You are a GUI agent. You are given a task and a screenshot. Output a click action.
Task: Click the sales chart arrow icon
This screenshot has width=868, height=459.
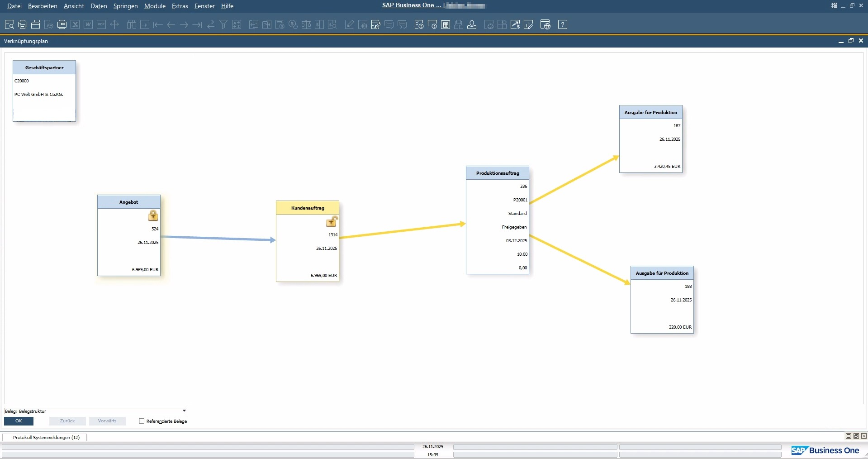515,24
